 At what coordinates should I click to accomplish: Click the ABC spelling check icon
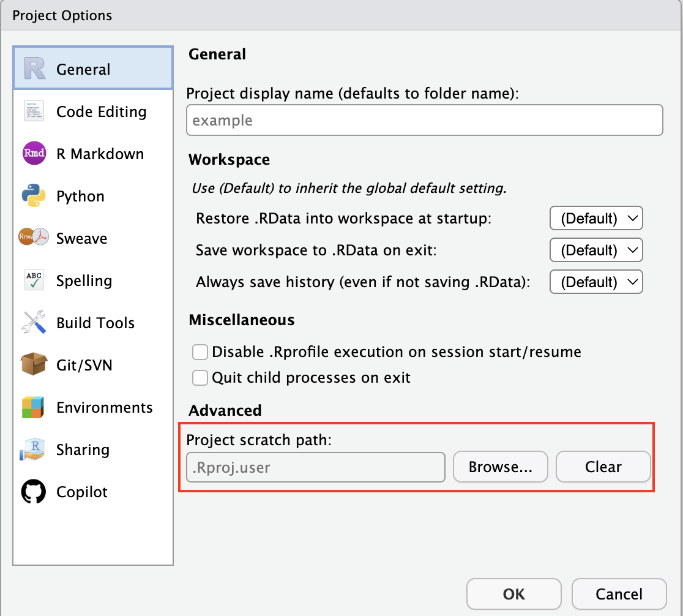[34, 279]
